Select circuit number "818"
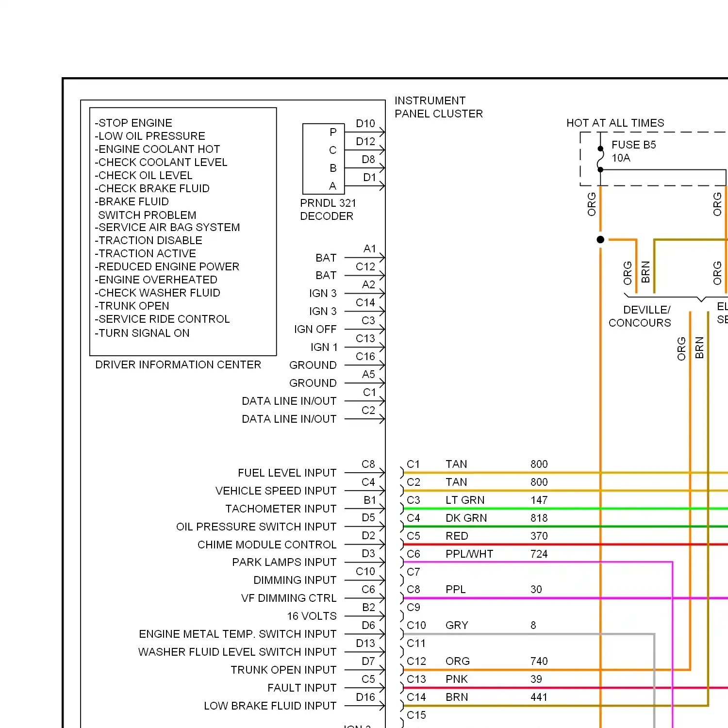728x728 pixels. point(539,518)
